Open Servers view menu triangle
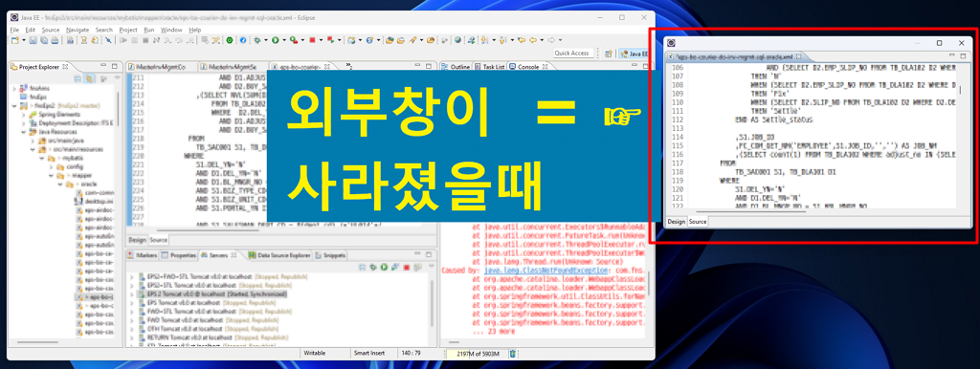The width and height of the screenshot is (980, 369). coord(432,267)
